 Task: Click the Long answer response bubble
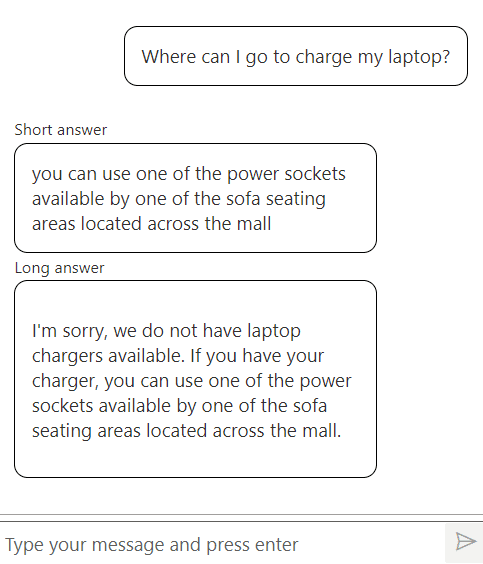click(195, 379)
